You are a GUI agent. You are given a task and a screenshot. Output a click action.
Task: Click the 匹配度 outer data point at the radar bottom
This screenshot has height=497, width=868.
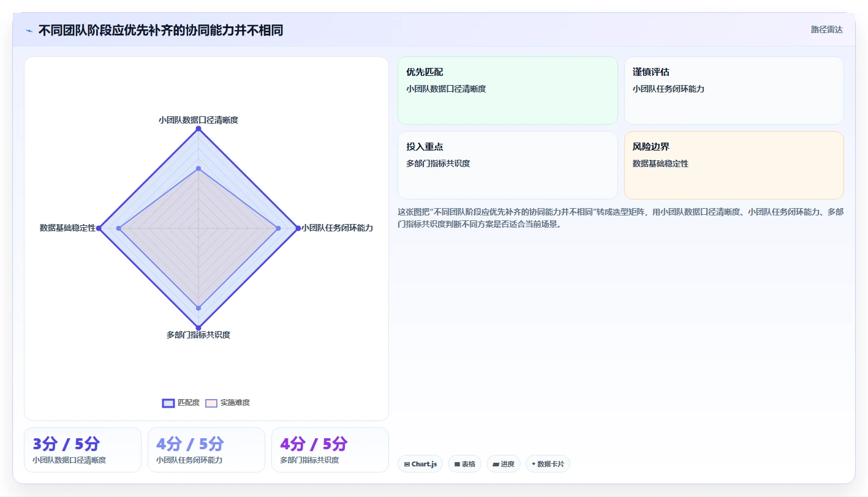click(x=198, y=327)
